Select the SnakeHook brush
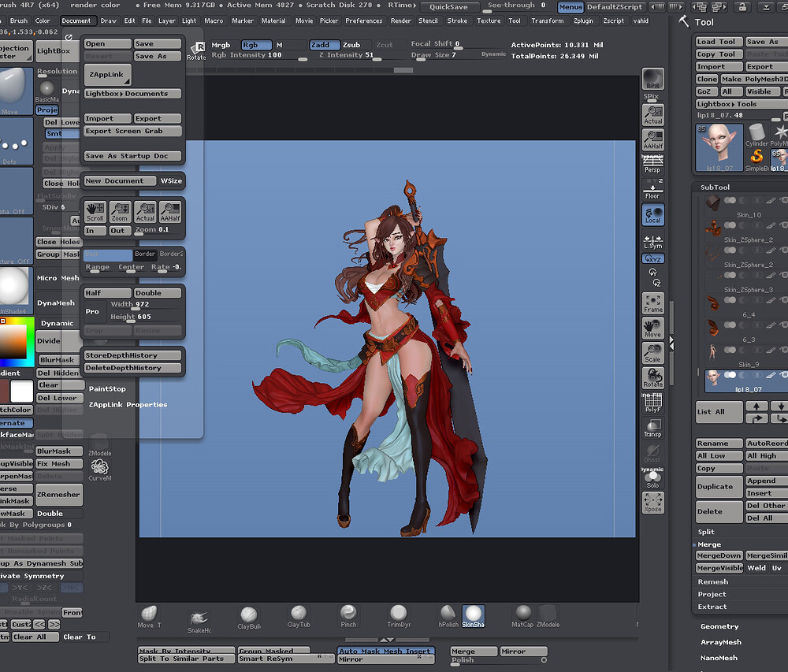788x672 pixels. click(199, 621)
